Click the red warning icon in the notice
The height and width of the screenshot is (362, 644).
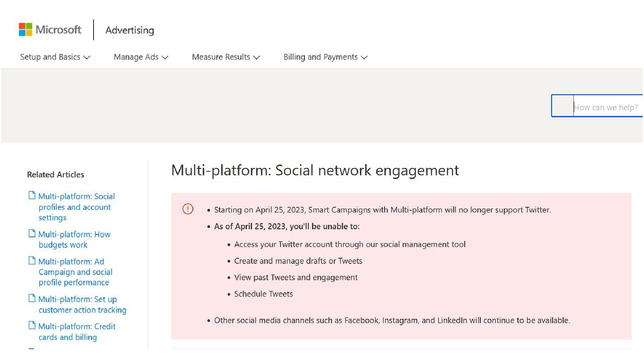pyautogui.click(x=188, y=209)
